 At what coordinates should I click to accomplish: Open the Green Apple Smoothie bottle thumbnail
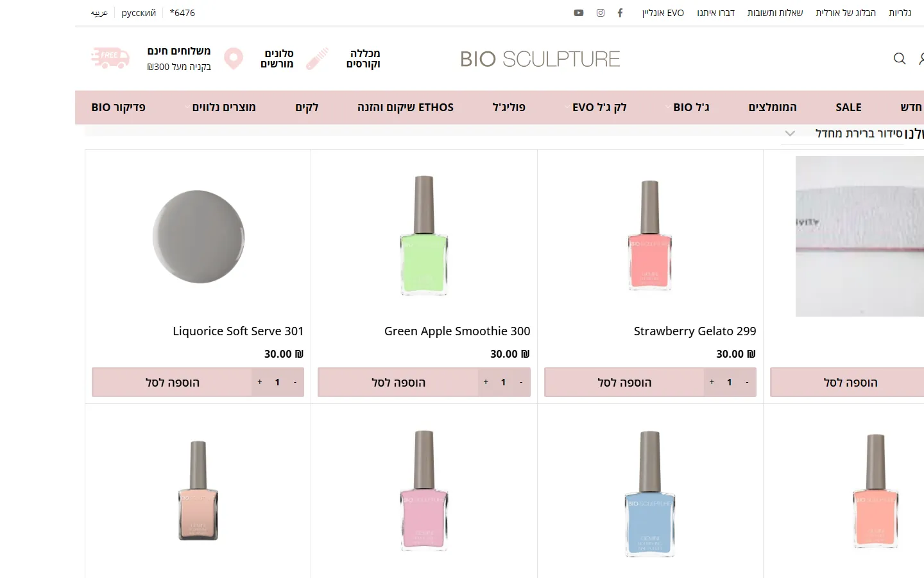pyautogui.click(x=424, y=235)
